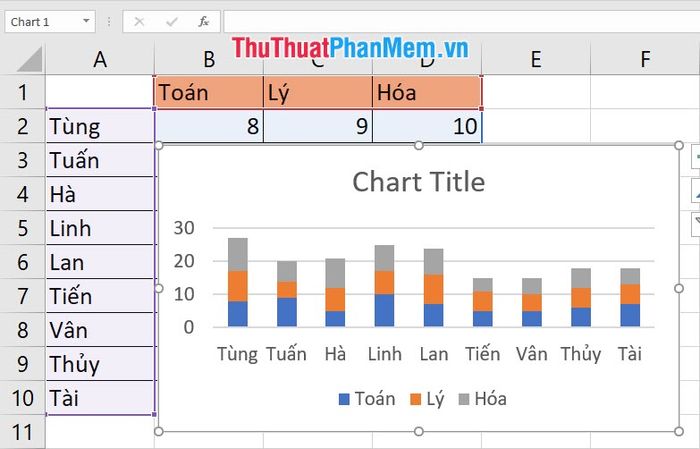Click cell A10 containing Tài

[100, 398]
